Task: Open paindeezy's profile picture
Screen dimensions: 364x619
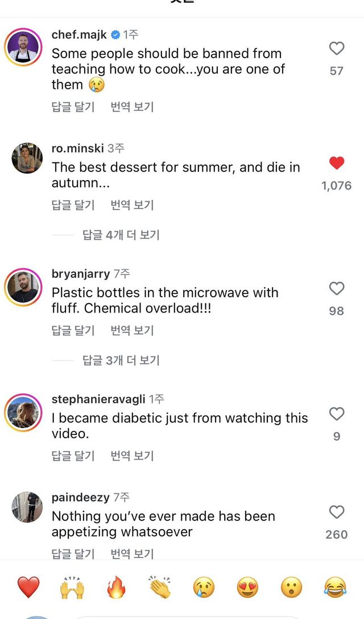Action: (27, 507)
